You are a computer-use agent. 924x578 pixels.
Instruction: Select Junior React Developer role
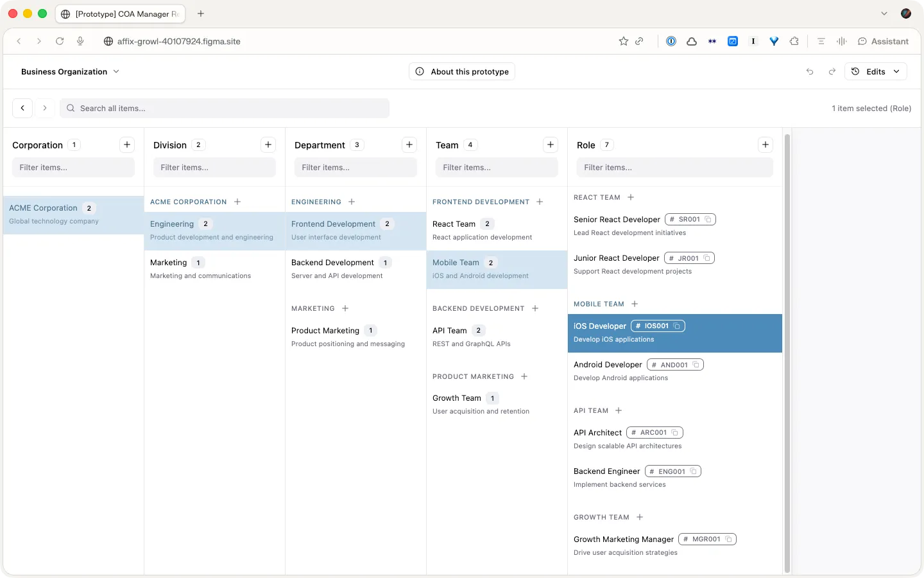pyautogui.click(x=675, y=265)
